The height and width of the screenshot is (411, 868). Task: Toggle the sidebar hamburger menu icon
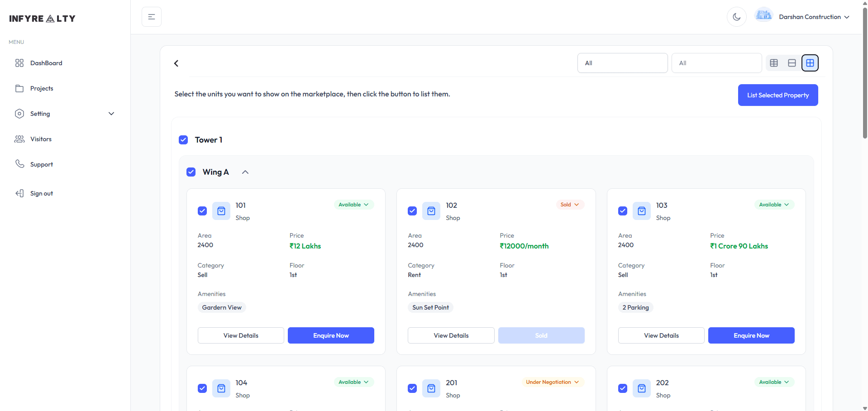[152, 17]
